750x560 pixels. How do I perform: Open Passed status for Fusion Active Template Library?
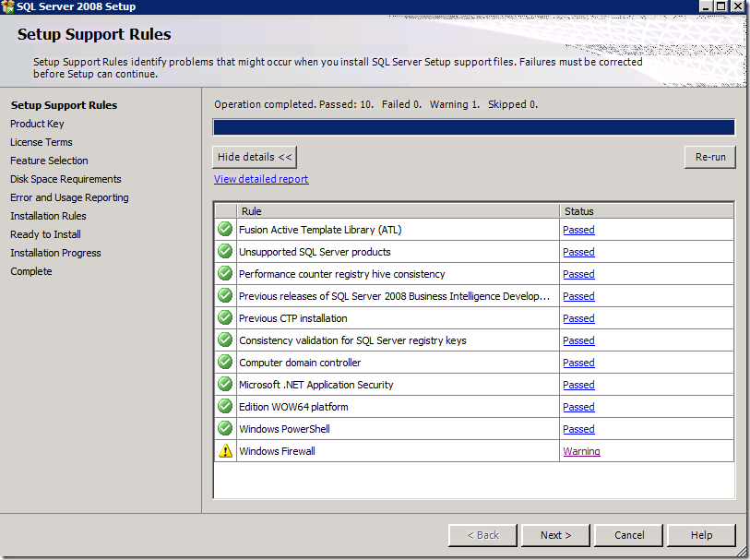(x=578, y=230)
